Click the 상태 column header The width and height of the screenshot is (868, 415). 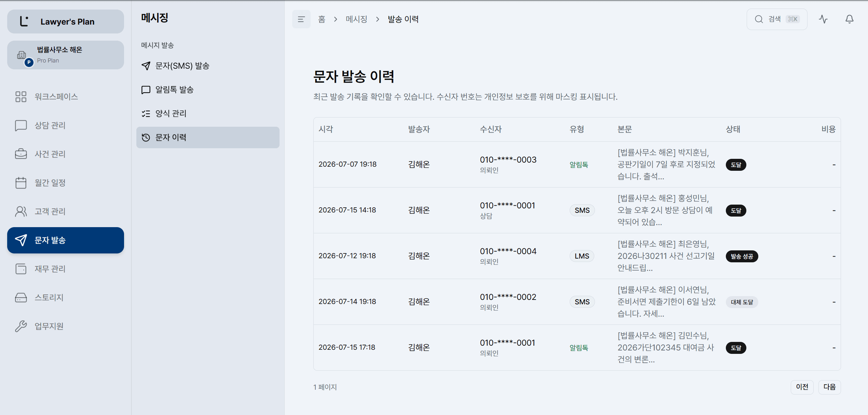tap(733, 129)
